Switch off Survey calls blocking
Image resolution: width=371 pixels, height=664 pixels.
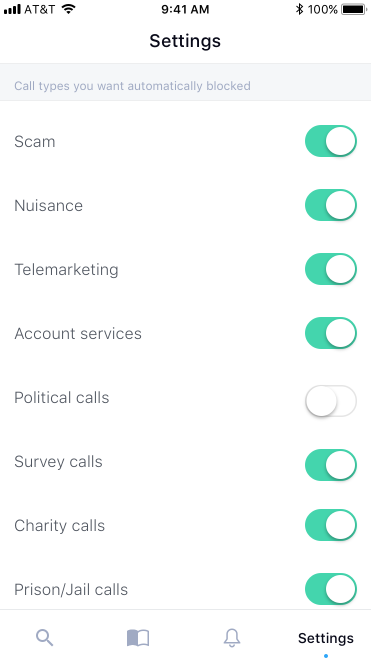(331, 465)
